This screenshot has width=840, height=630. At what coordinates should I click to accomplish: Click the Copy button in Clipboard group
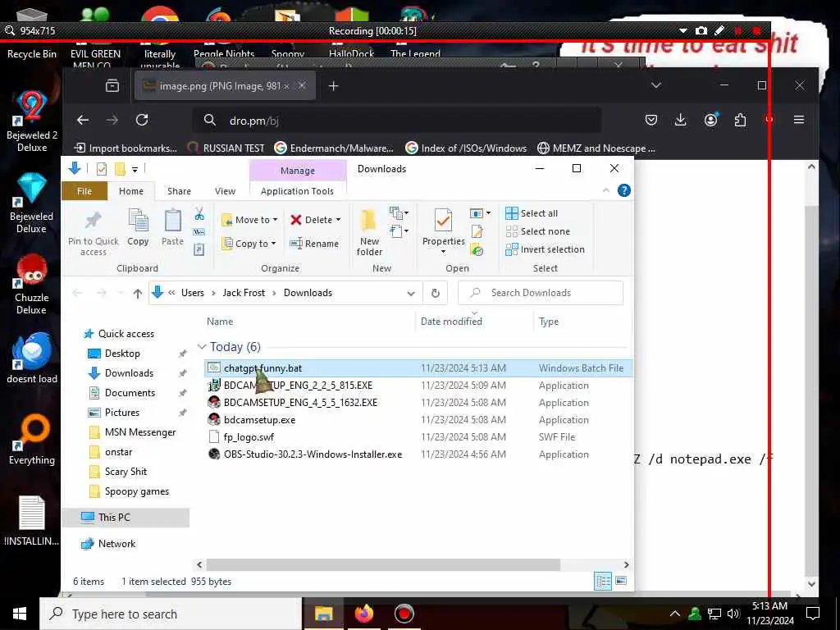point(138,227)
